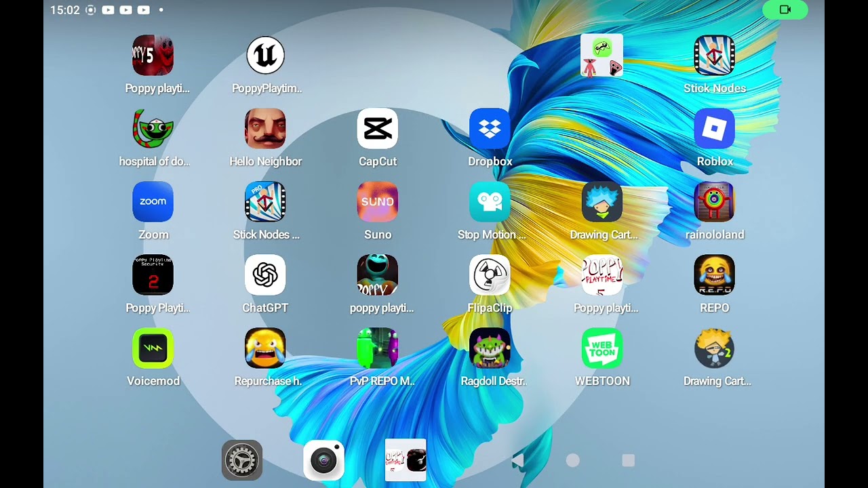Tap the Back navigation triangle
The image size is (868, 488).
point(517,461)
